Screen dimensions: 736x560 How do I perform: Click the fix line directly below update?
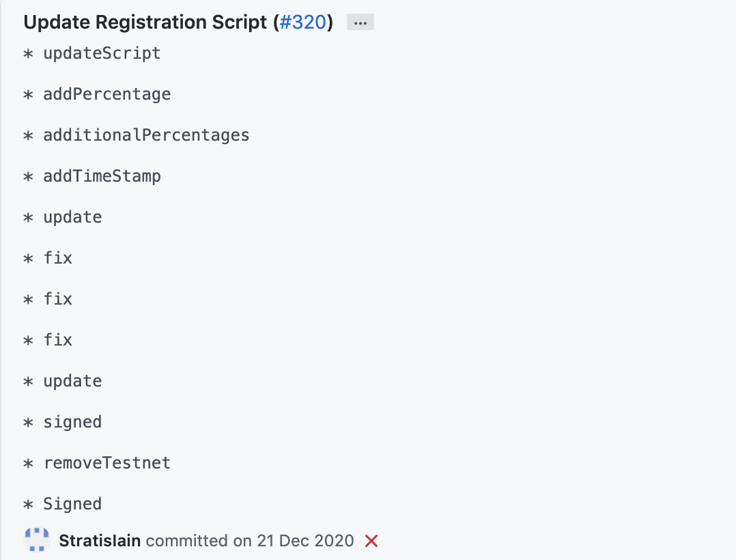click(x=57, y=258)
